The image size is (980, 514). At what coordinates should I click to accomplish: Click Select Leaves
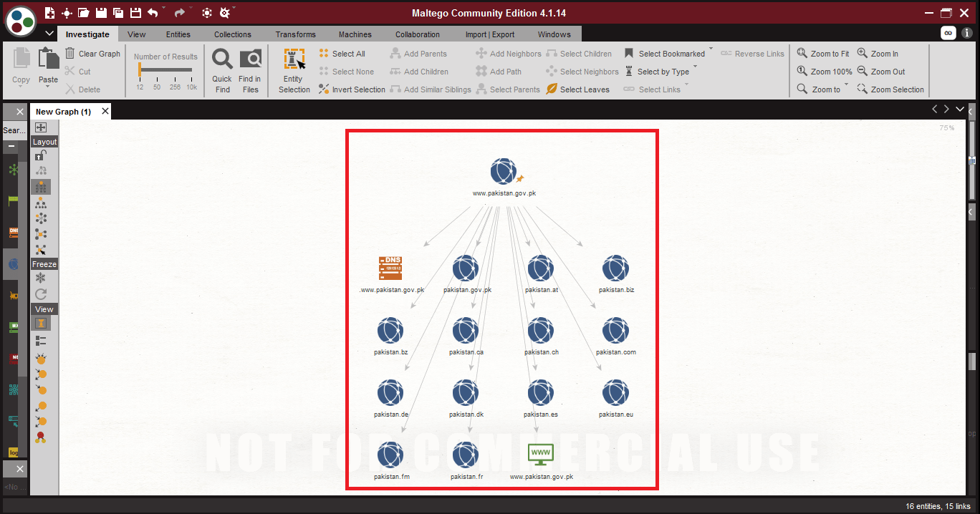click(577, 89)
